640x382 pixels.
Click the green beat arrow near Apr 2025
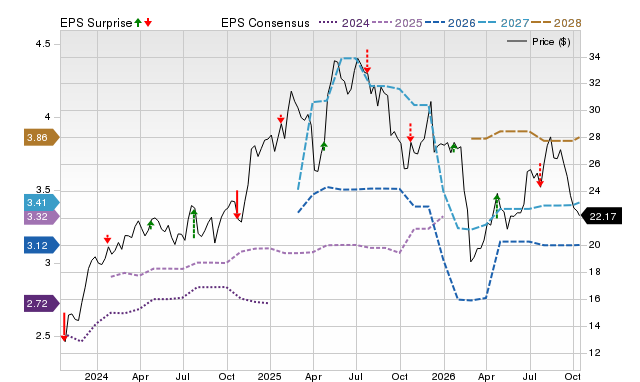(324, 146)
